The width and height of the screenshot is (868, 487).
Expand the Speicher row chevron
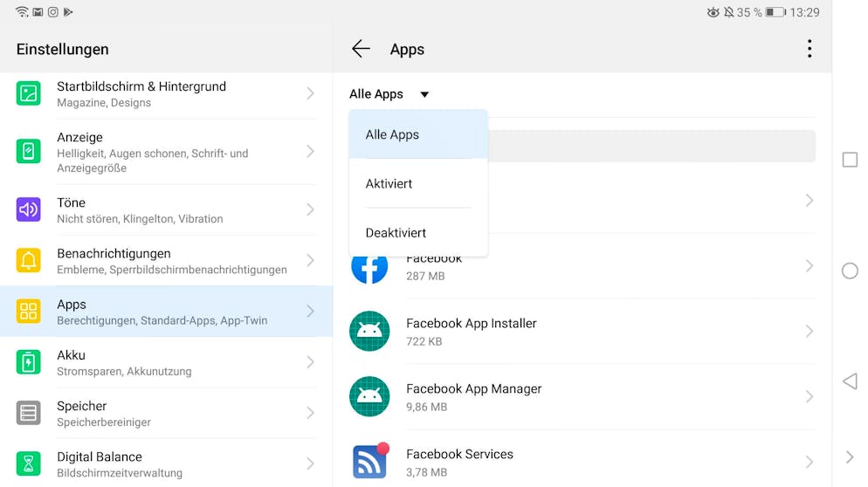(x=311, y=413)
